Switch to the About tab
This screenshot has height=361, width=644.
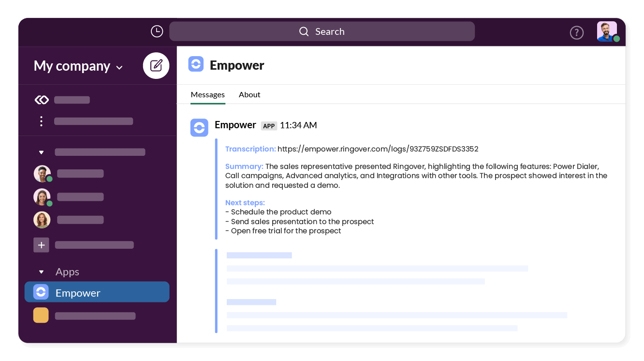click(x=249, y=94)
